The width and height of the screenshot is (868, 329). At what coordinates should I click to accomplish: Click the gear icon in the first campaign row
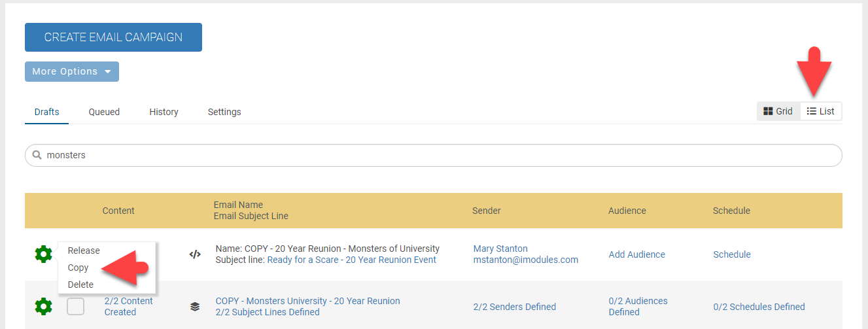pyautogui.click(x=43, y=254)
